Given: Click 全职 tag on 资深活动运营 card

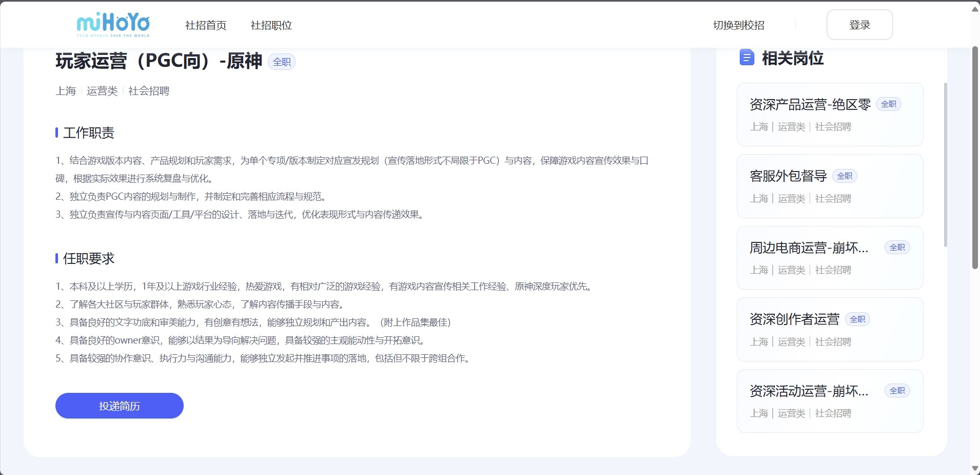Looking at the screenshot, I should [897, 391].
